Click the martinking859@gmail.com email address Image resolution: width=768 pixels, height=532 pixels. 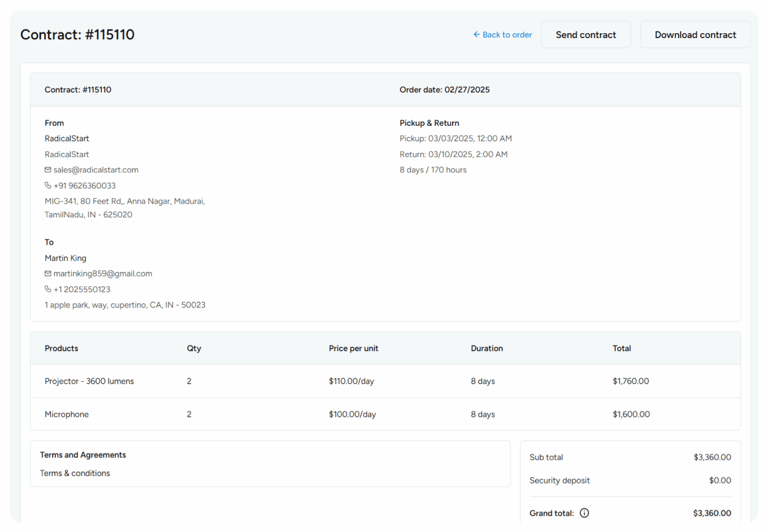coord(102,273)
